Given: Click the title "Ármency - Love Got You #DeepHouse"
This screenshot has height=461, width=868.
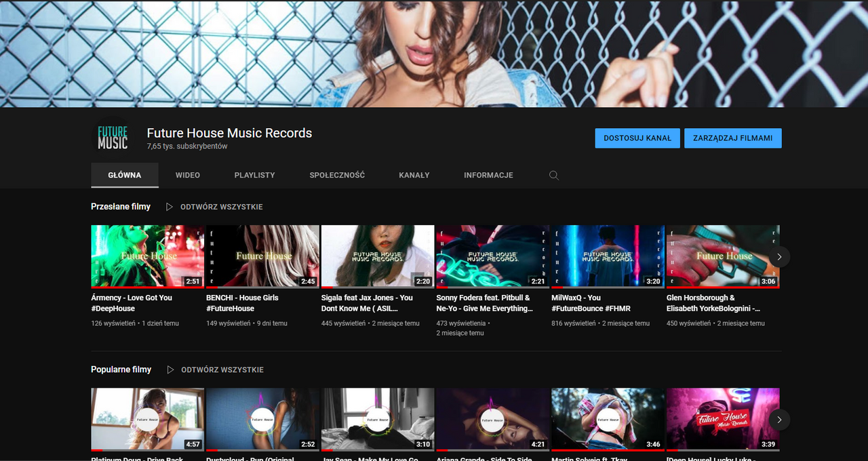Looking at the screenshot, I should [132, 303].
